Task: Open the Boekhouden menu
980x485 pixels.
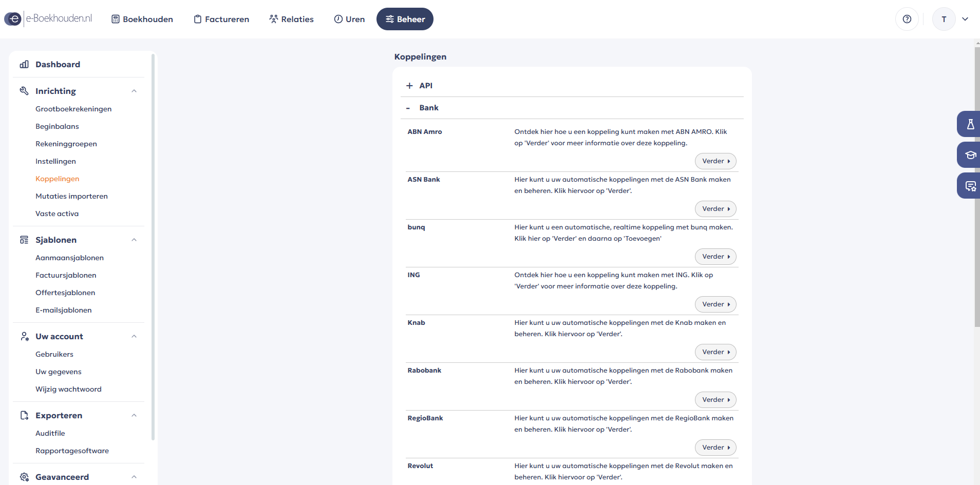Action: (x=142, y=19)
